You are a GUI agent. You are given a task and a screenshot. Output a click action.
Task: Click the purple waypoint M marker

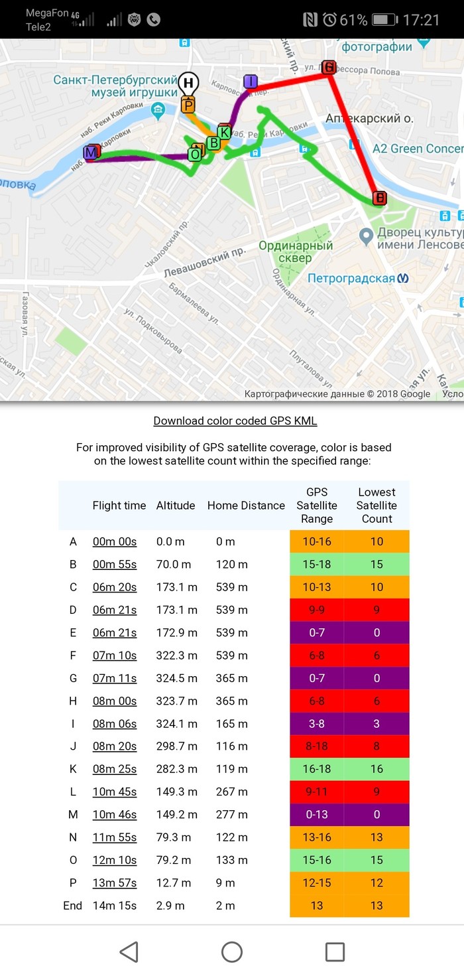[91, 152]
